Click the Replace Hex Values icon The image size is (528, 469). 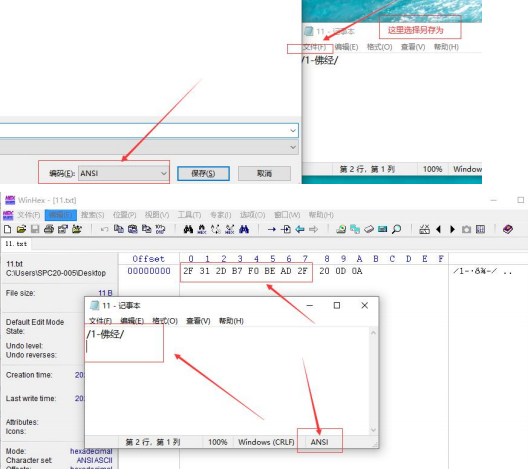[230, 229]
